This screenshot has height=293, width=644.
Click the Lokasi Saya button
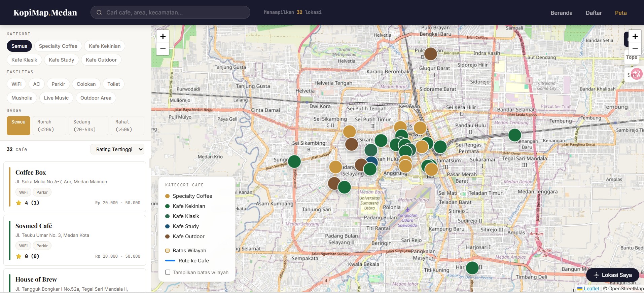tap(612, 275)
